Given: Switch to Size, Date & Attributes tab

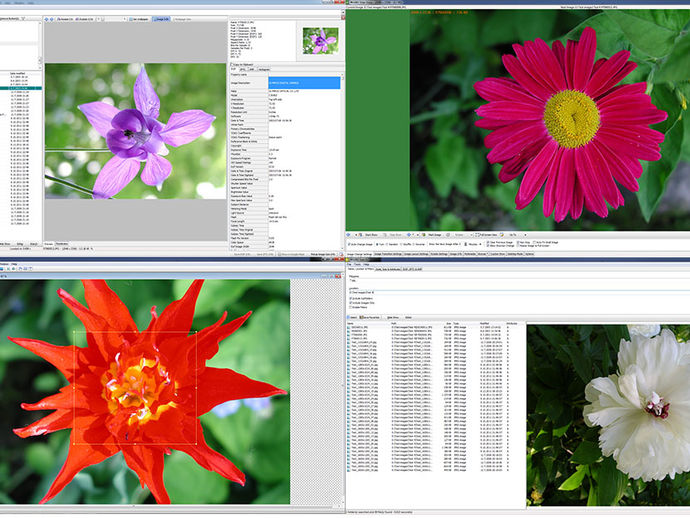Looking at the screenshot, I should point(388,269).
